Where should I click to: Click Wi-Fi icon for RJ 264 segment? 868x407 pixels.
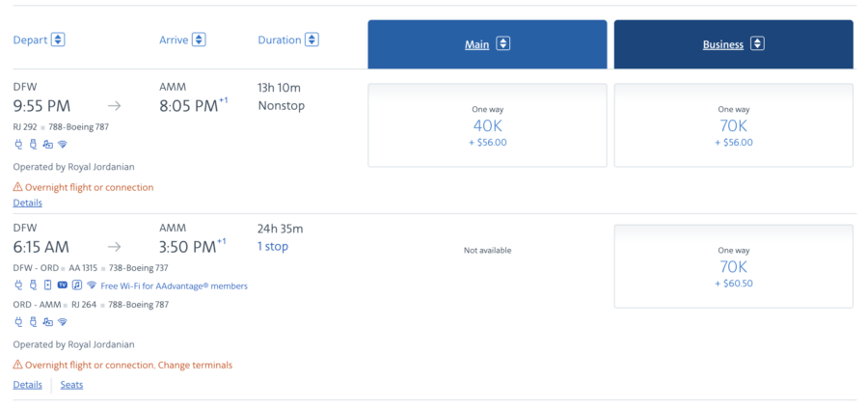coord(63,322)
